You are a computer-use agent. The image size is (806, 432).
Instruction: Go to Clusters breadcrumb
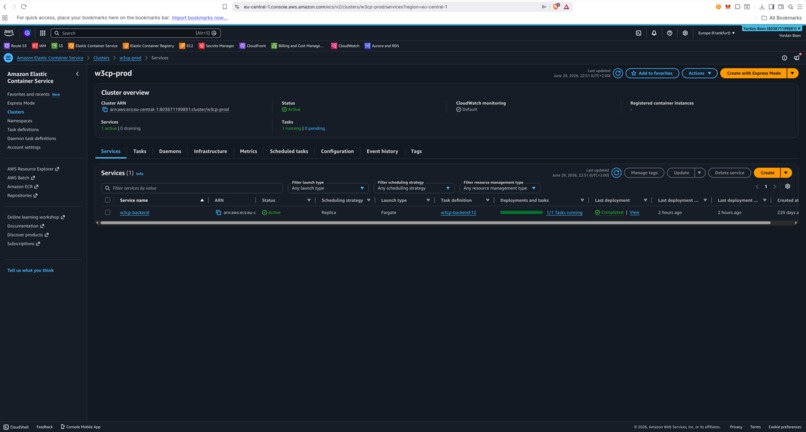click(x=101, y=58)
